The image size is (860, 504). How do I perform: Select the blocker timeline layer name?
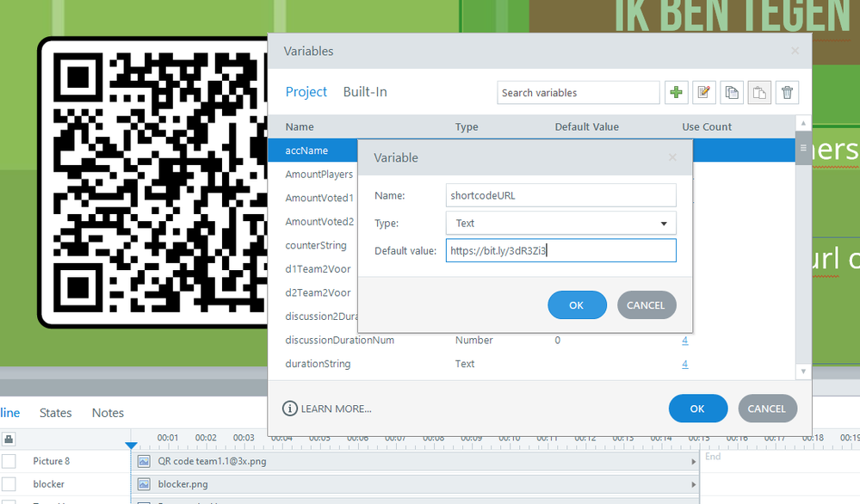pyautogui.click(x=48, y=484)
